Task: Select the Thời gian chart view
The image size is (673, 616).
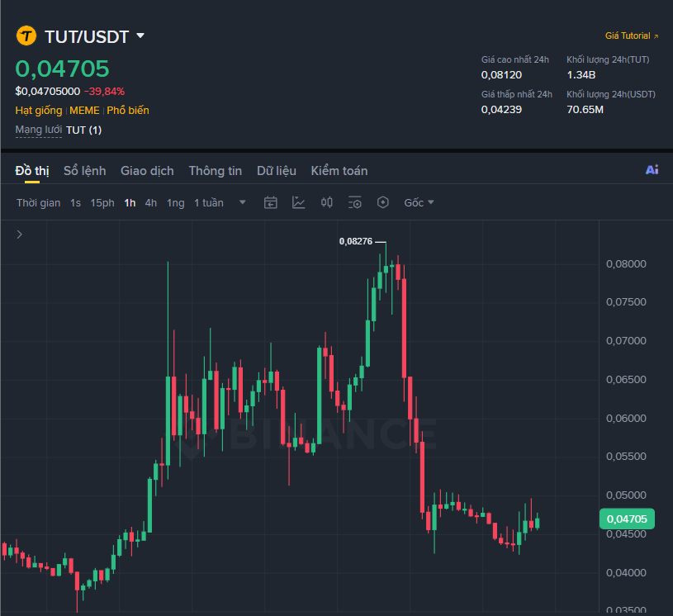Action: [39, 202]
